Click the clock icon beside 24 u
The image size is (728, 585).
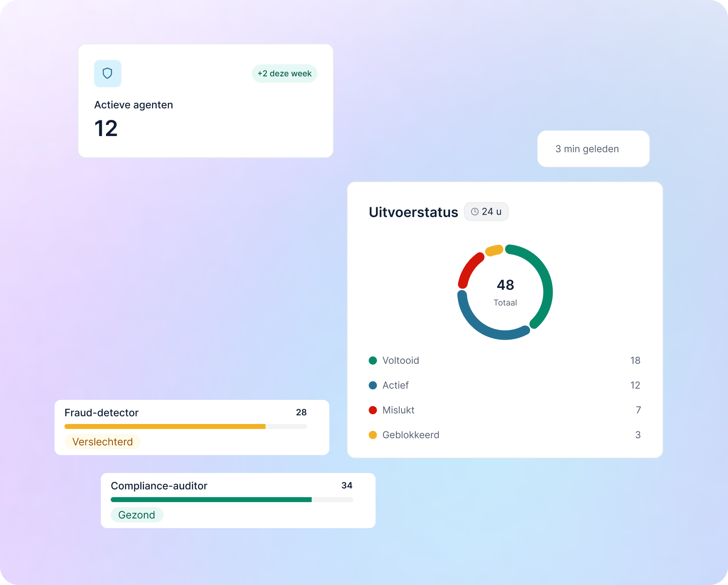[475, 212]
